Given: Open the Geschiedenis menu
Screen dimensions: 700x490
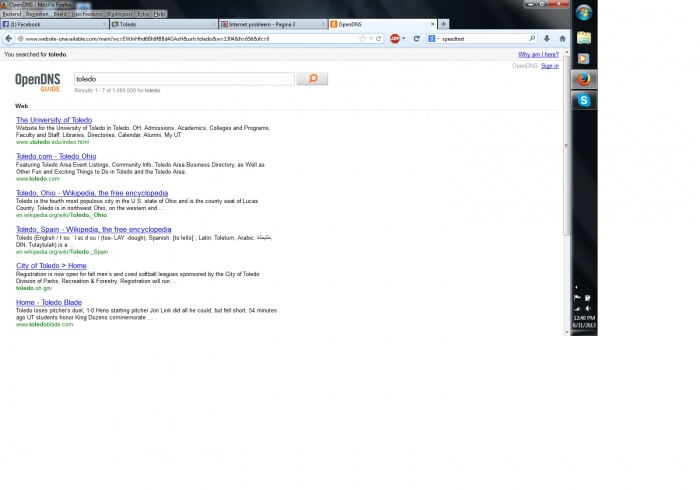Looking at the screenshot, I should click(x=87, y=14).
